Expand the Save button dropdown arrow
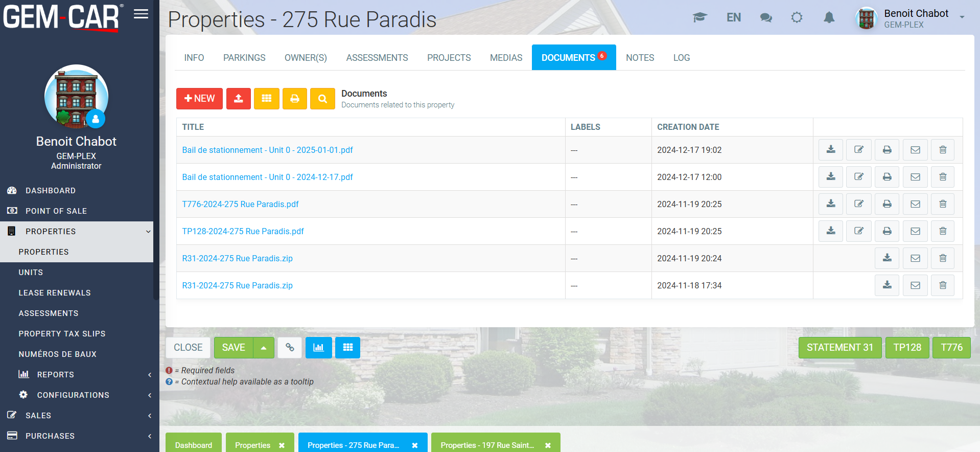 (x=264, y=348)
